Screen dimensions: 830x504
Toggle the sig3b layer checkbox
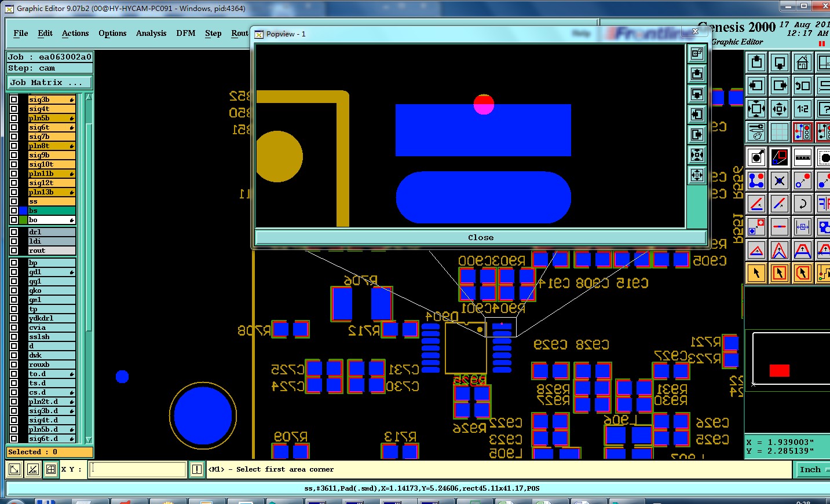[x=14, y=100]
